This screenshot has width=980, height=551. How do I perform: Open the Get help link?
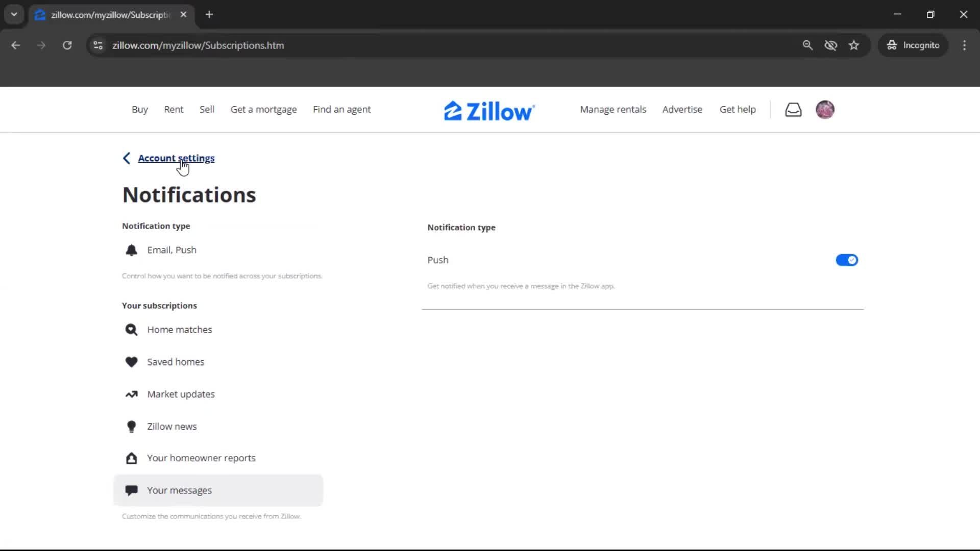click(x=737, y=109)
